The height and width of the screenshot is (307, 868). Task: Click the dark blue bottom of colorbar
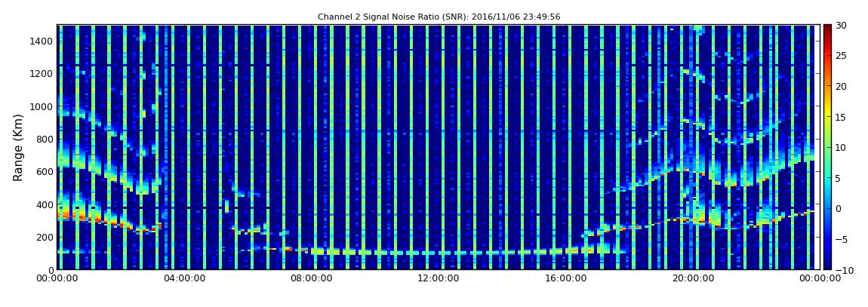pyautogui.click(x=827, y=262)
